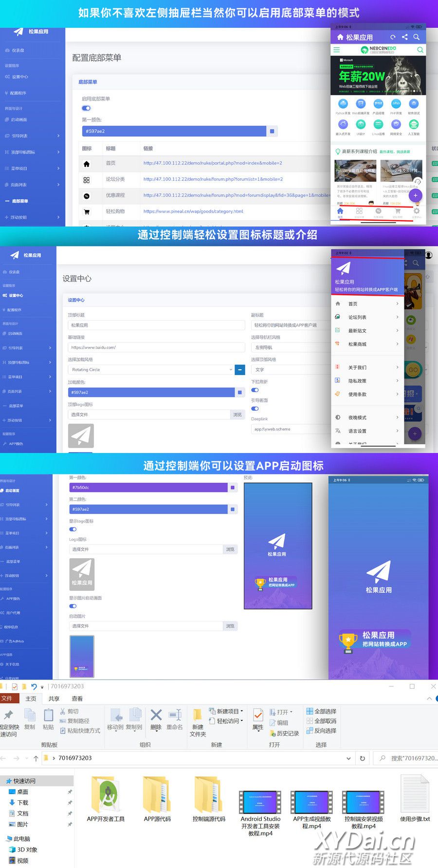
Task: Disable the 下拉刷新 toggle
Action: 255,390
